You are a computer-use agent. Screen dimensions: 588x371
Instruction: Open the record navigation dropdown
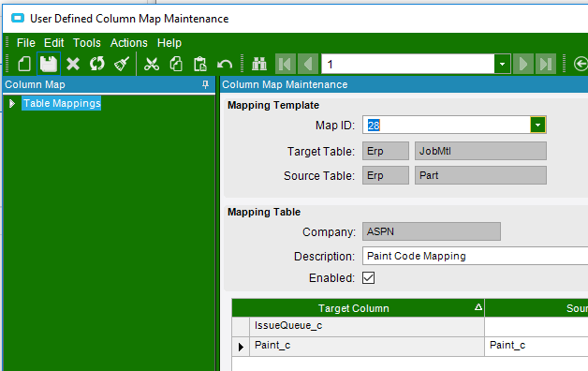pos(502,64)
